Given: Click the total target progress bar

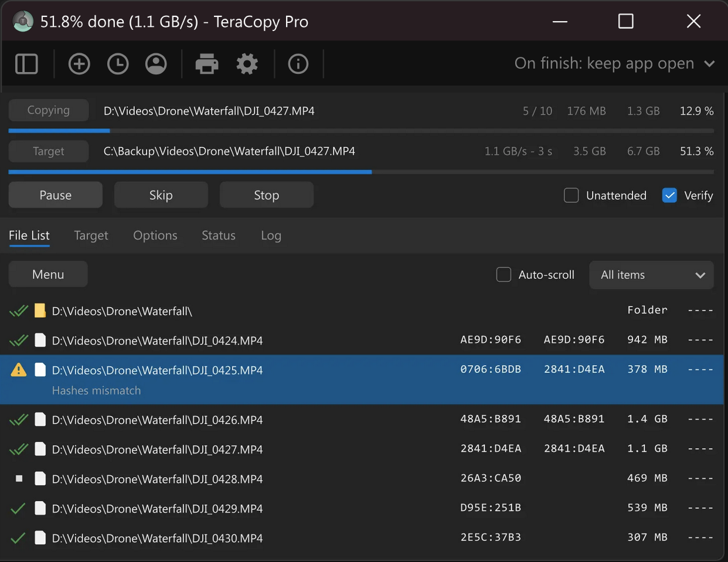Looking at the screenshot, I should (x=361, y=172).
